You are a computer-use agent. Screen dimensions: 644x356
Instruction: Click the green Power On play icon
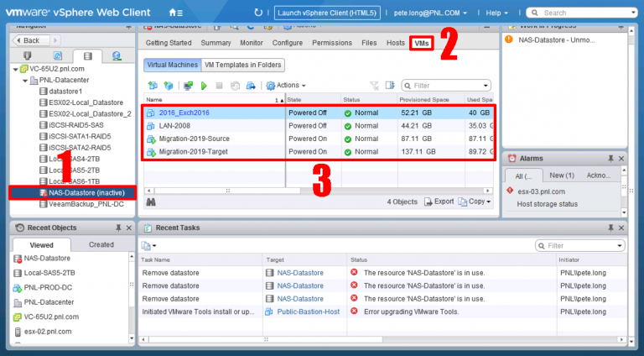coord(204,86)
